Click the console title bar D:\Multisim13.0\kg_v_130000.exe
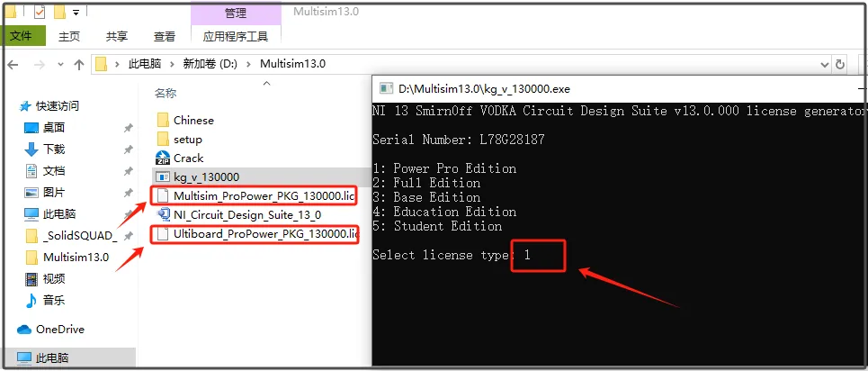 485,89
